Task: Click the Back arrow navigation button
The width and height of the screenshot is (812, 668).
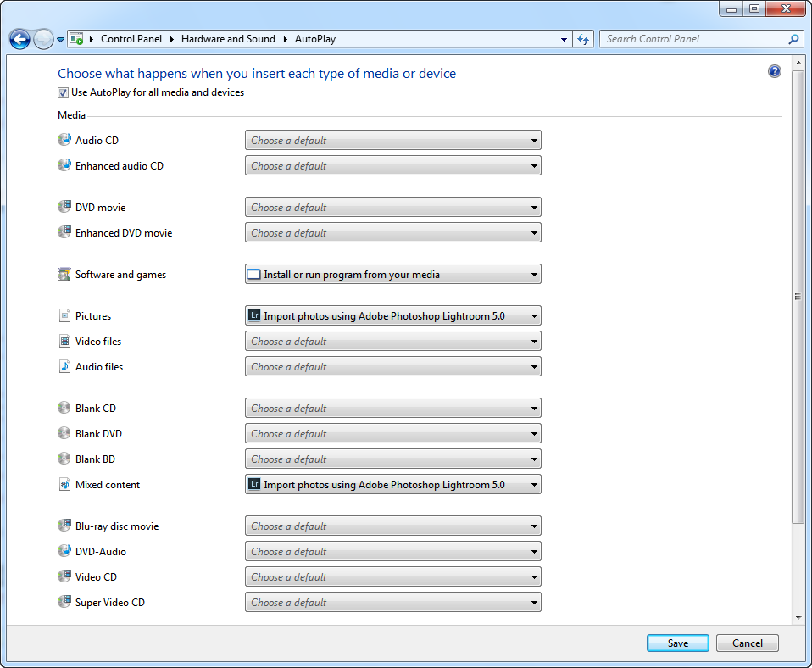Action: point(19,39)
